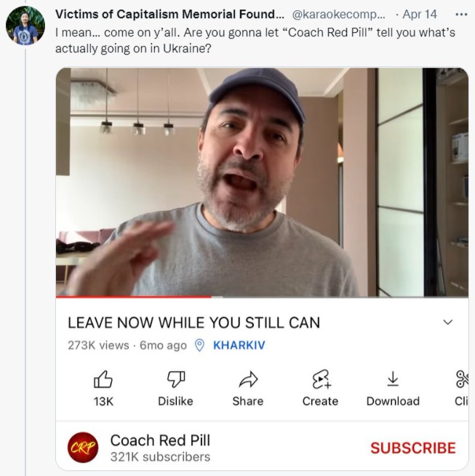
Task: Expand video description with chevron arrow
Action: 447,322
